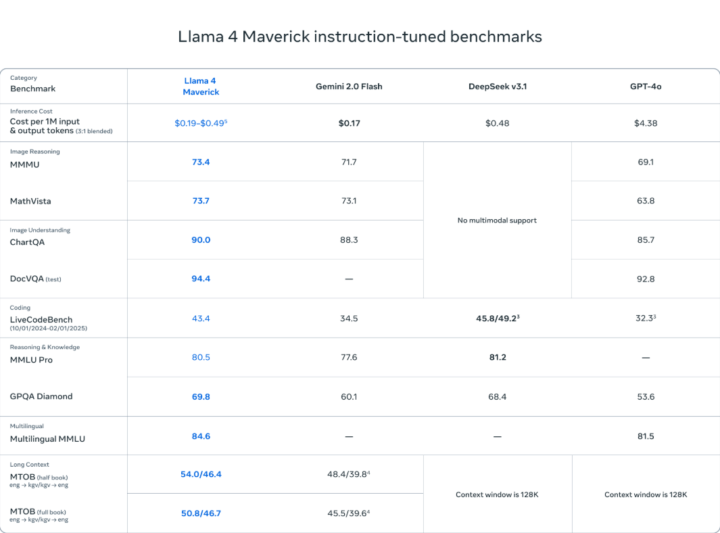
Task: Click the '$0.19-$0.49' cost cell
Action: [x=201, y=123]
